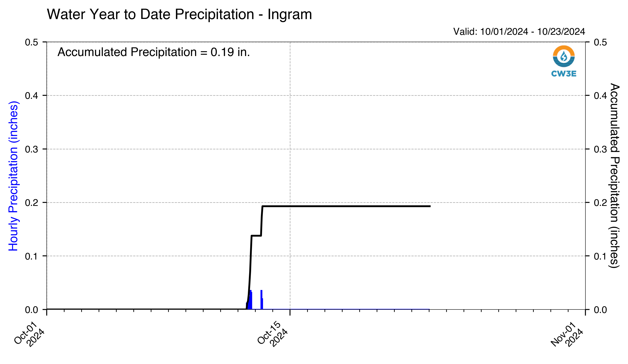Click the 0.0 label on the right axis
628x364 pixels.
tap(601, 310)
